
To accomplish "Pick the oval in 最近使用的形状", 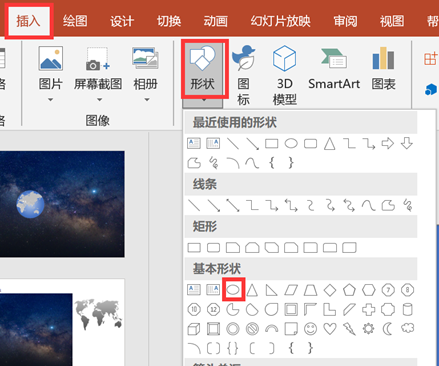I will click(x=291, y=144).
